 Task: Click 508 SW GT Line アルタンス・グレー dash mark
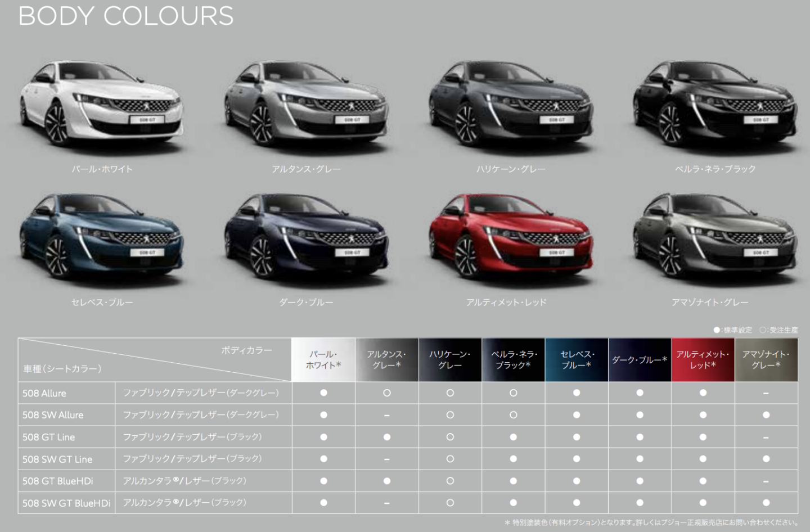(386, 459)
